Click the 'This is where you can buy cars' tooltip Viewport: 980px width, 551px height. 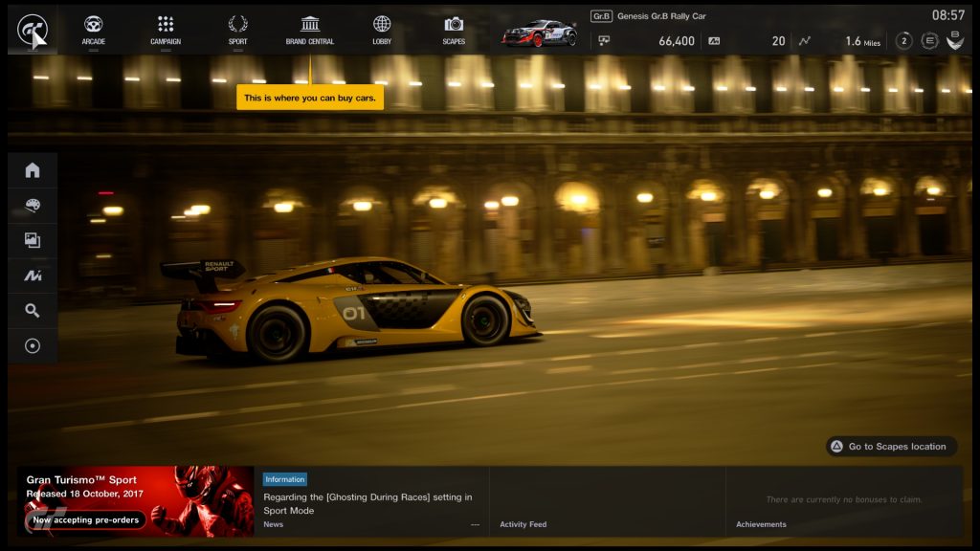tap(310, 98)
